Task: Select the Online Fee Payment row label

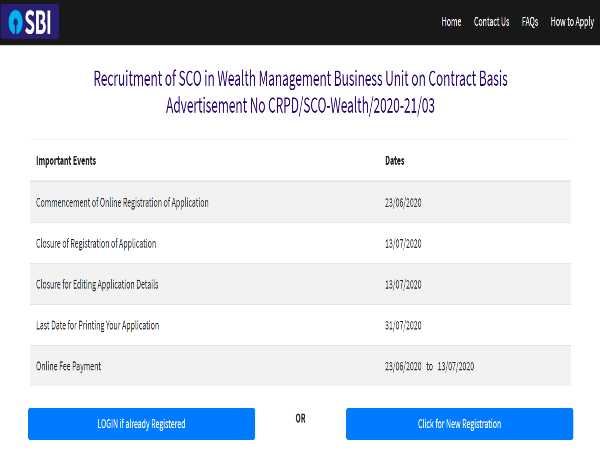Action: [x=68, y=366]
